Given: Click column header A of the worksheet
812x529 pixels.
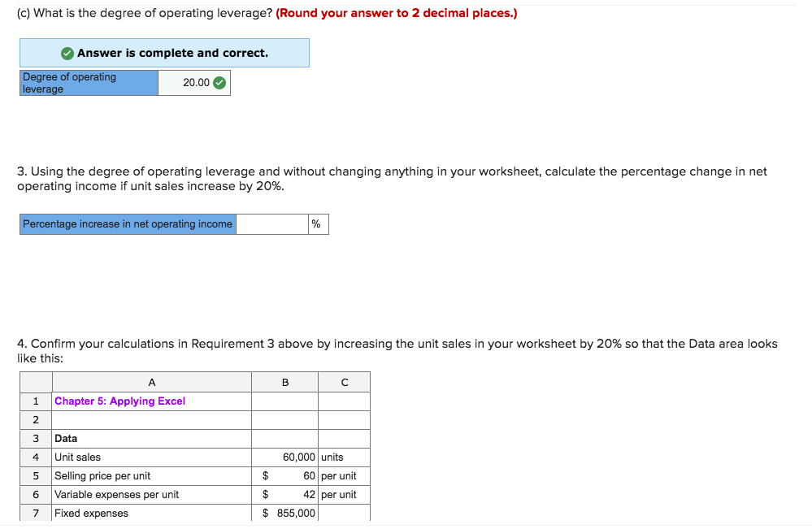Looking at the screenshot, I should click(x=151, y=381).
